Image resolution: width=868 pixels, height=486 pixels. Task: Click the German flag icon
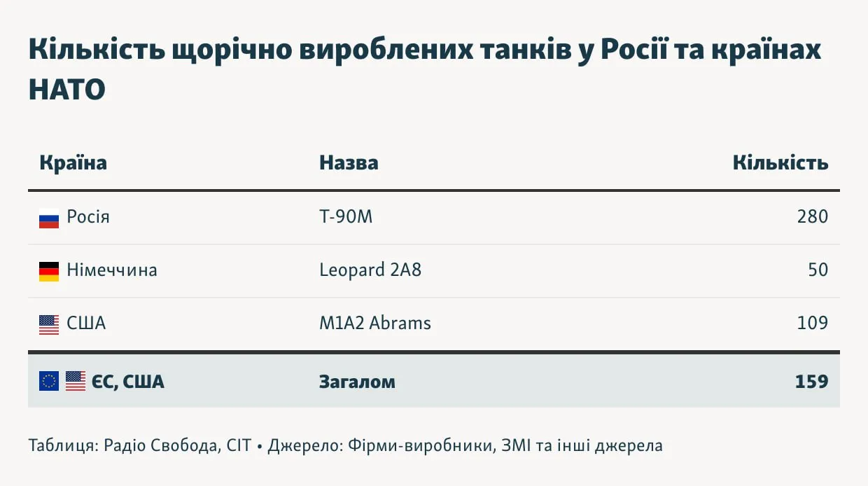point(49,271)
